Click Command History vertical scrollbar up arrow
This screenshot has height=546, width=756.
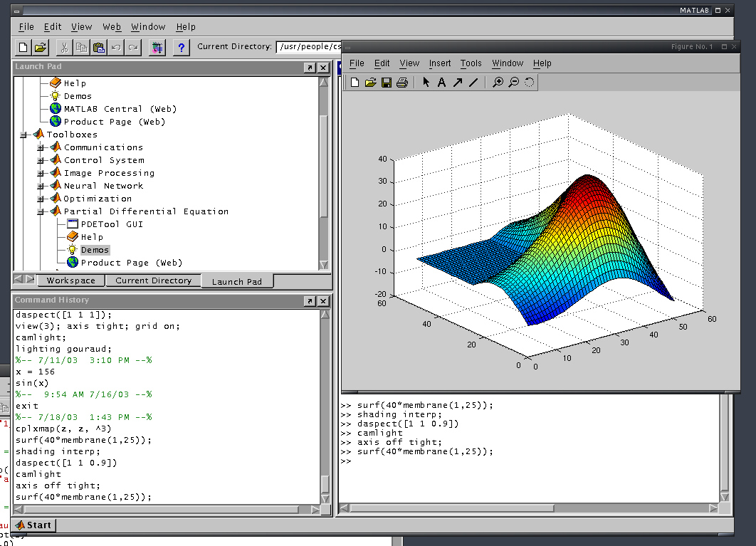[325, 315]
